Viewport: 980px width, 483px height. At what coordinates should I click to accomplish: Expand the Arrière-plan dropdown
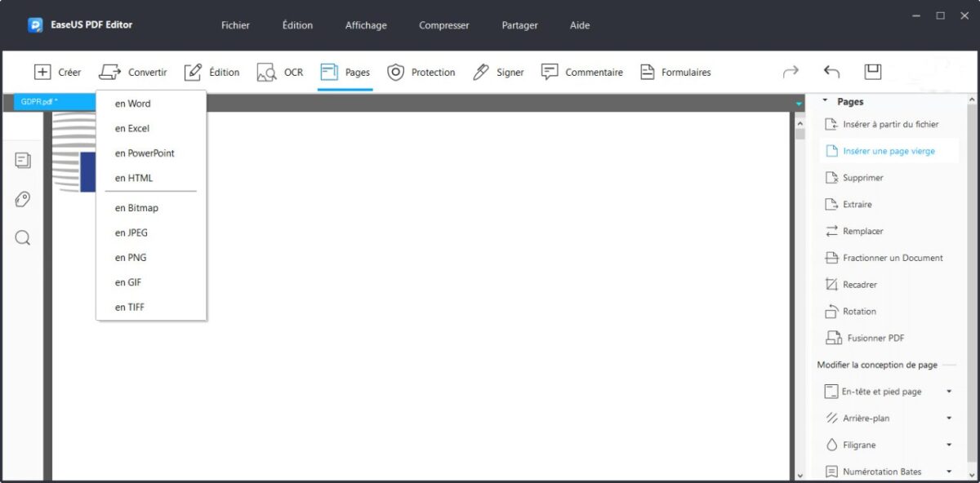(x=949, y=418)
